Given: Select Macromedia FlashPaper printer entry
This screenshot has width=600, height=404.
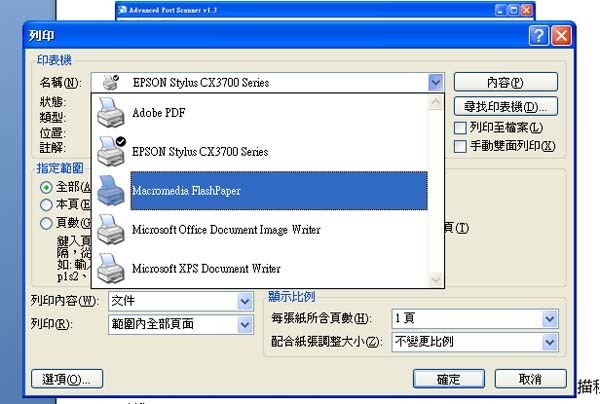Looking at the screenshot, I should [261, 191].
